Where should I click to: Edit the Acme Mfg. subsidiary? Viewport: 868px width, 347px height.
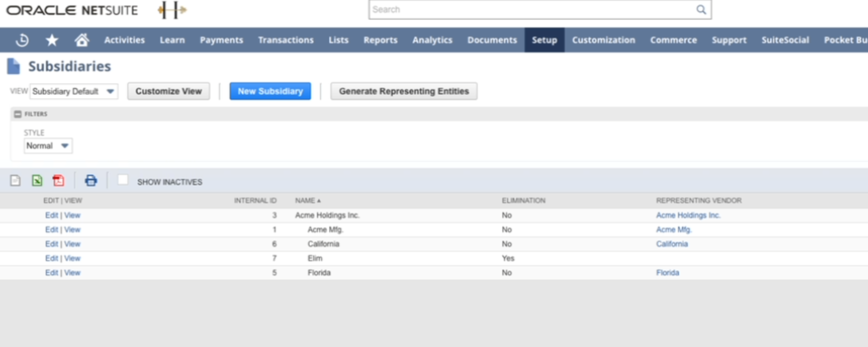51,230
